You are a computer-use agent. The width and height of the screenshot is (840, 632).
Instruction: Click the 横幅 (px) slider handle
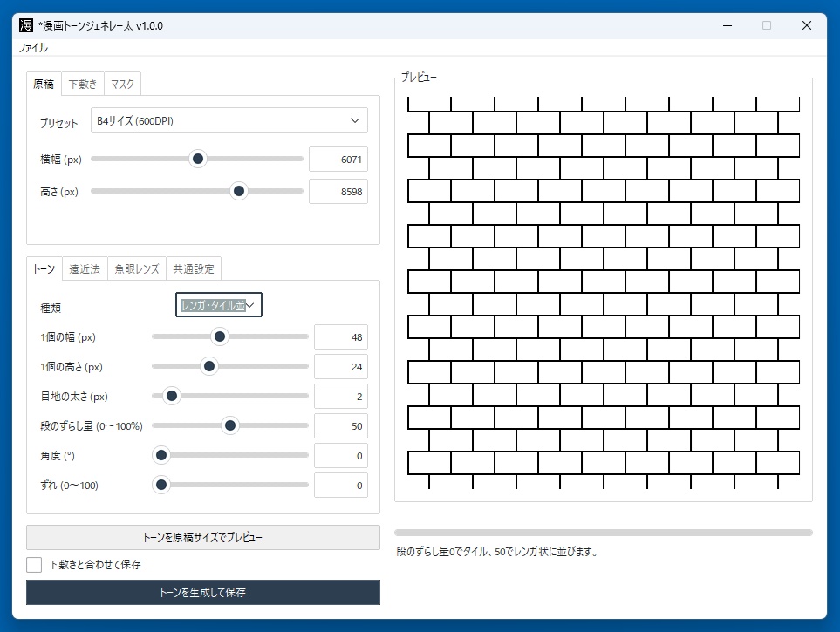(198, 159)
